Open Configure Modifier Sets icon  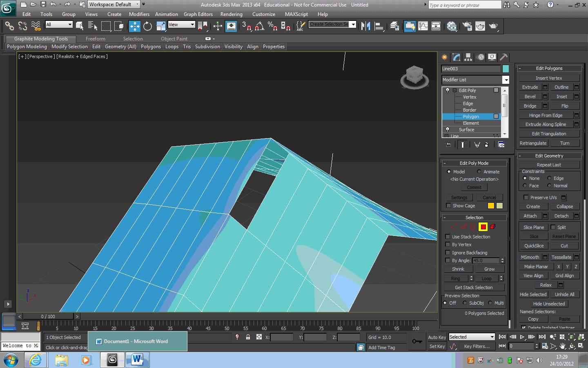pyautogui.click(x=501, y=145)
